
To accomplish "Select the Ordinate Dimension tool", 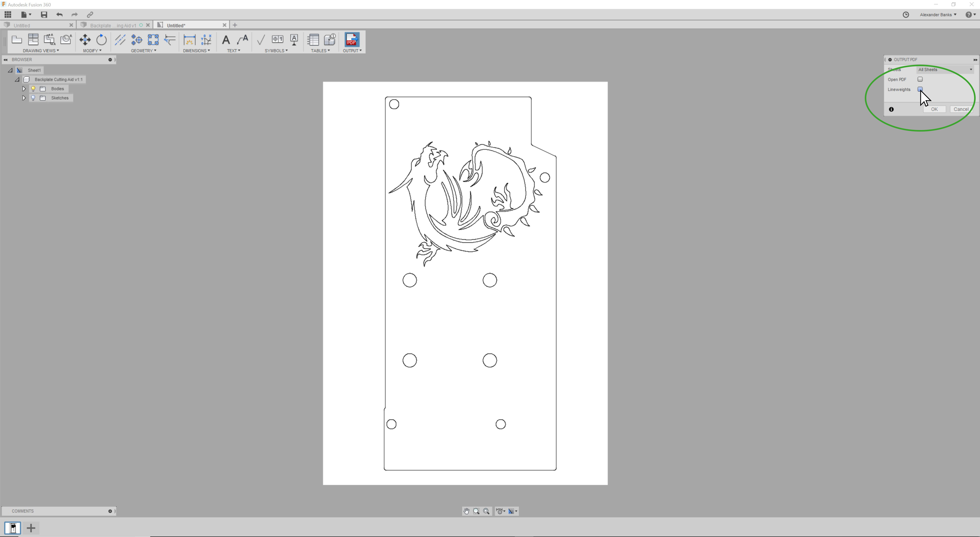I will (x=206, y=40).
